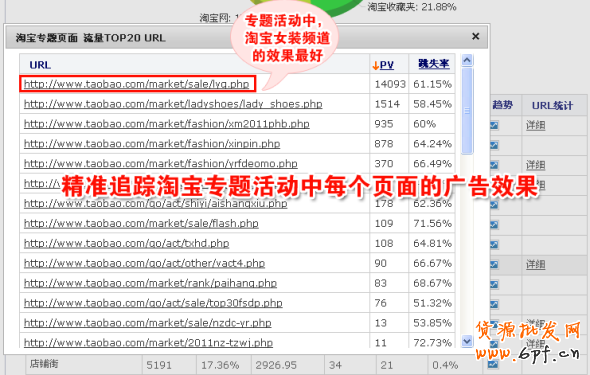Sort table by PV column
The width and height of the screenshot is (590, 375).
pyautogui.click(x=383, y=65)
